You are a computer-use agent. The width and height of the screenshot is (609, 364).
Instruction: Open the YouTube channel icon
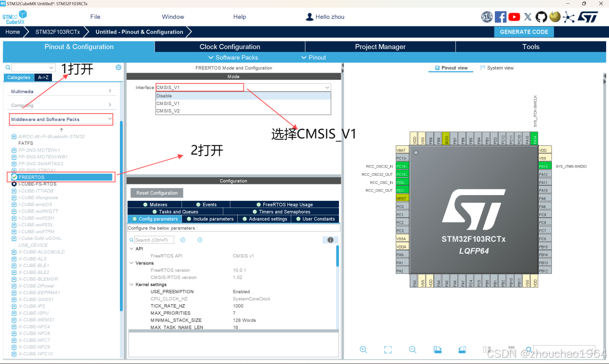click(x=514, y=17)
